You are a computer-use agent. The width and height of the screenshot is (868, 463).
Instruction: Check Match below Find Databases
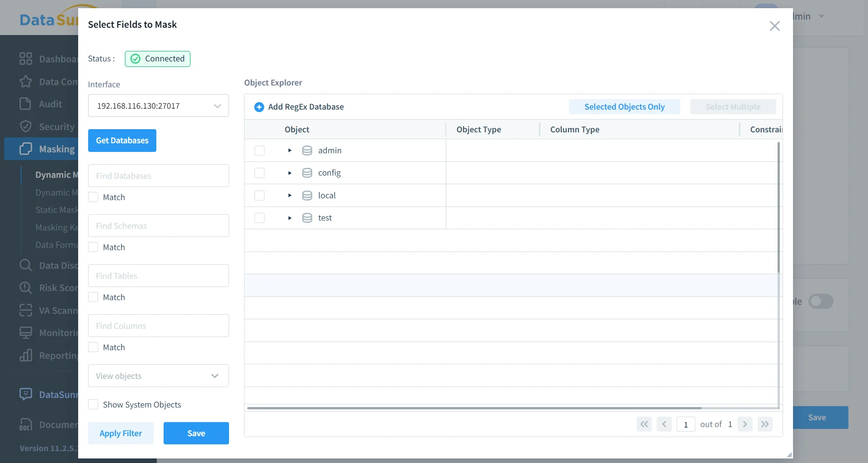point(93,197)
